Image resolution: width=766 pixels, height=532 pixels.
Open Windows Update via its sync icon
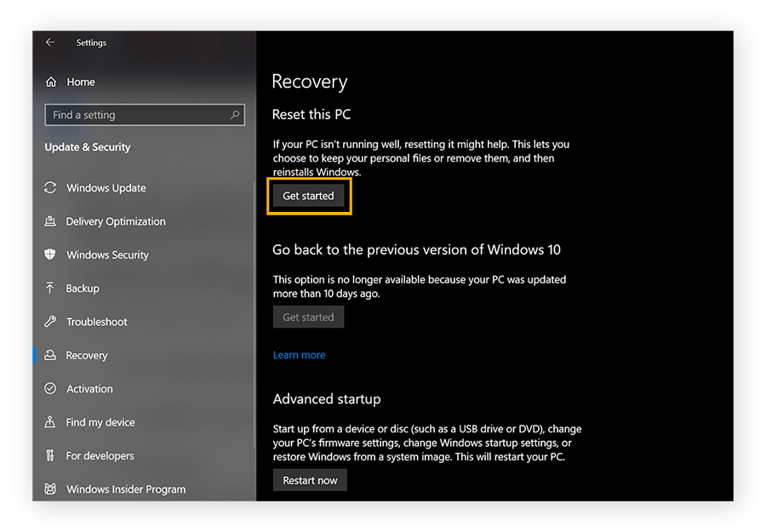tap(50, 188)
